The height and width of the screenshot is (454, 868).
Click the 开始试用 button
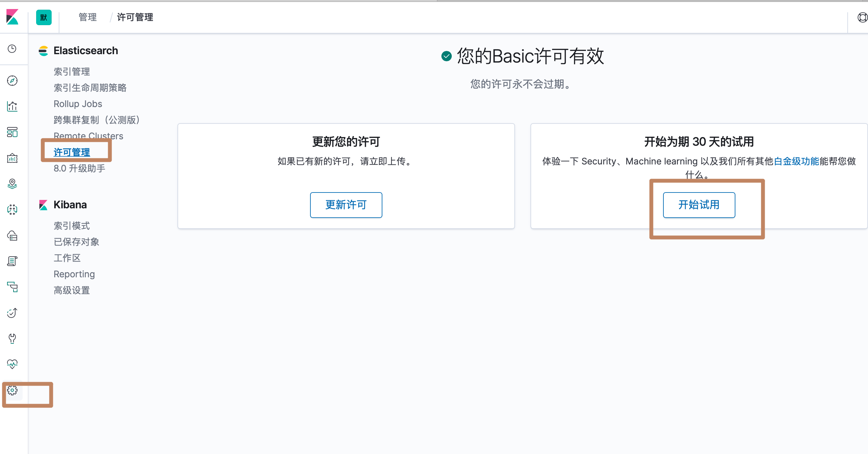click(699, 205)
